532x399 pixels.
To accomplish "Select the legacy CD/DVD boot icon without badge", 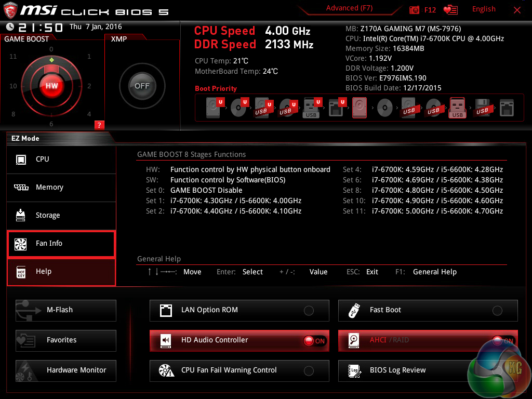I will coord(385,108).
